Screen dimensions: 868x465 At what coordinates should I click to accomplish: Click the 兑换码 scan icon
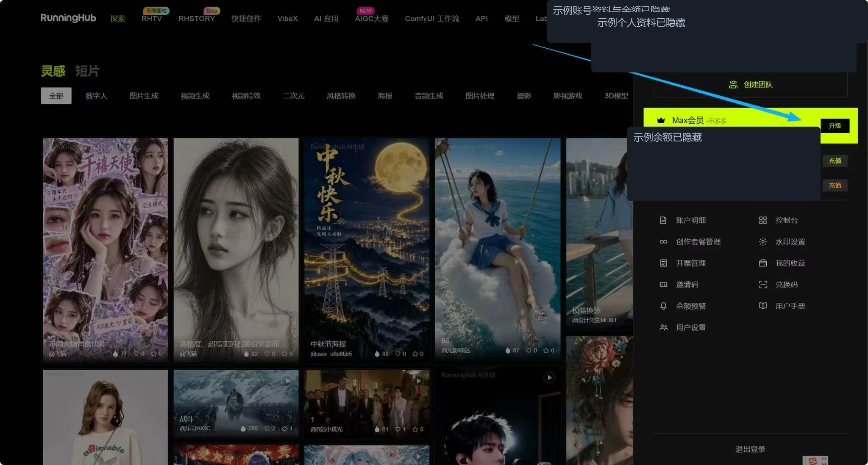pyautogui.click(x=762, y=285)
